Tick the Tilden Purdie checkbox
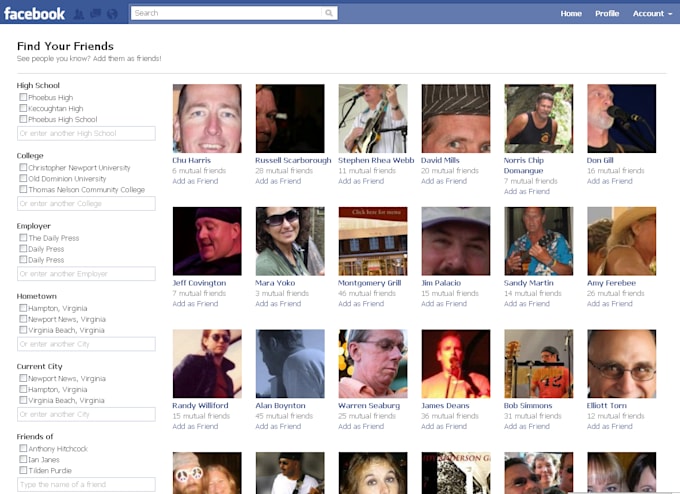The width and height of the screenshot is (680, 494). coord(23,470)
